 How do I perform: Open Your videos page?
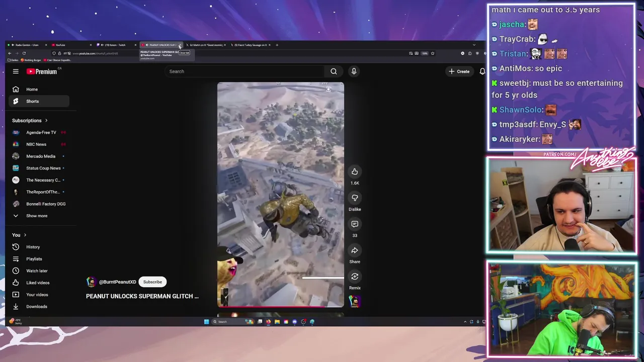click(39, 295)
